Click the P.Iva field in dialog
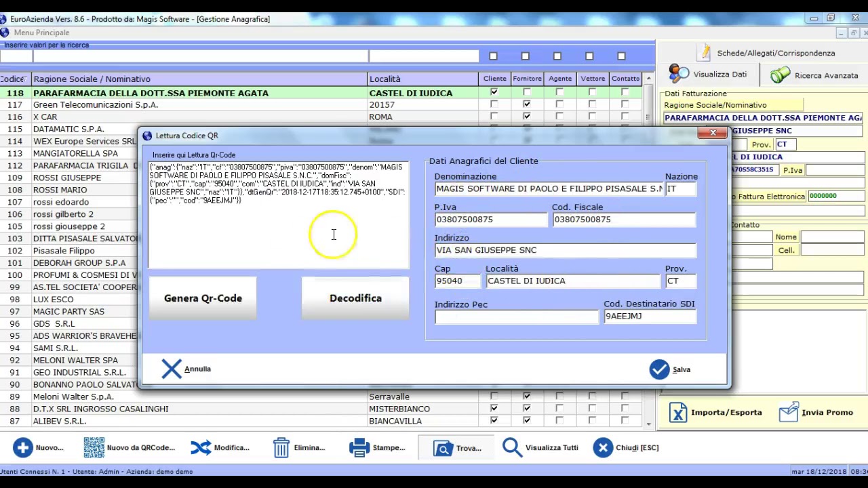Image resolution: width=868 pixels, height=488 pixels. tap(490, 220)
